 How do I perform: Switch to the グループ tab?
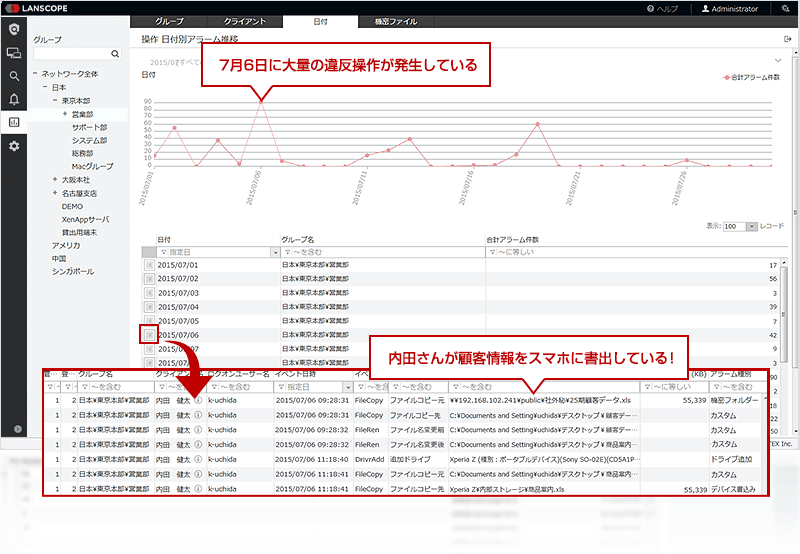tap(169, 21)
